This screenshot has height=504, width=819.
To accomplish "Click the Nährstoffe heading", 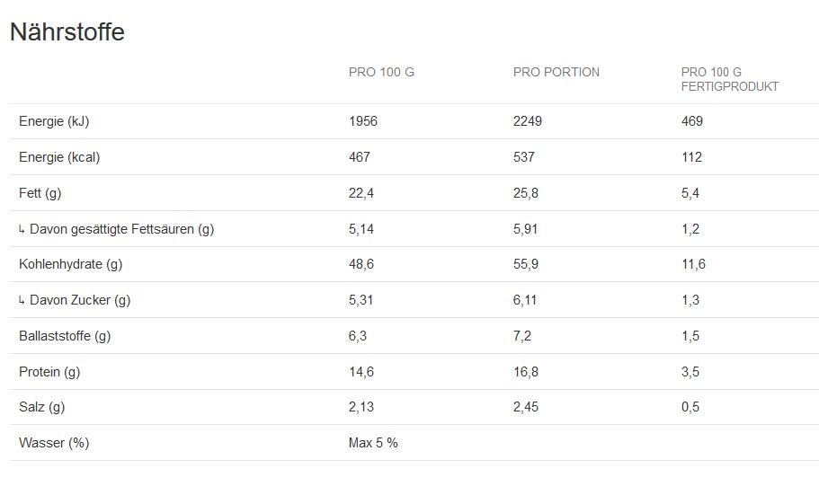I will 67,32.
